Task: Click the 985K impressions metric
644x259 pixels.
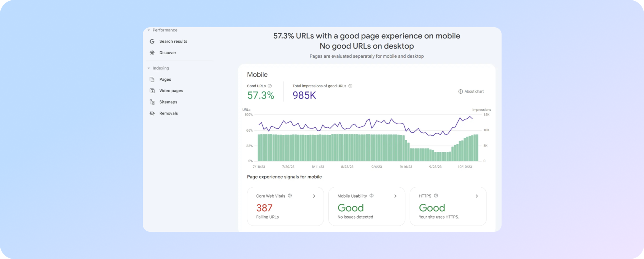Action: (304, 95)
